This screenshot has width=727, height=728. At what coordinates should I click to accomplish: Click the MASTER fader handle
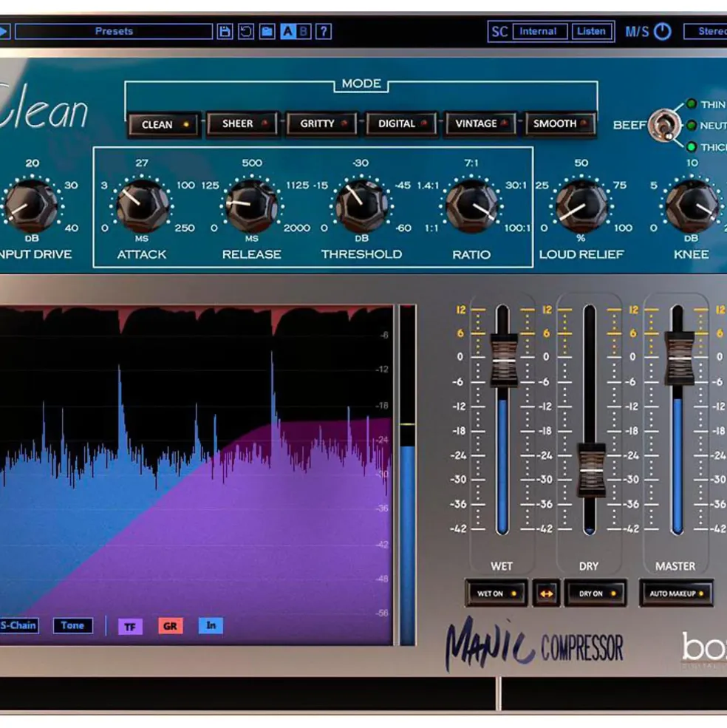click(679, 358)
